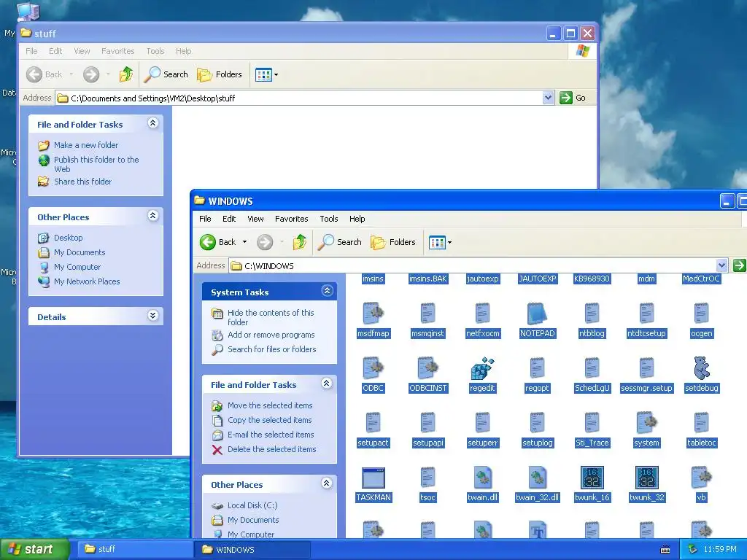Select the twunk_32 file icon
This screenshot has width=747, height=560.
[647, 478]
